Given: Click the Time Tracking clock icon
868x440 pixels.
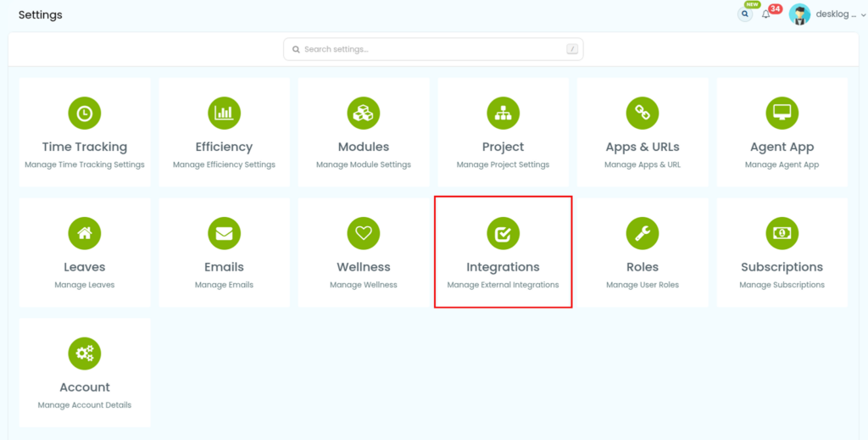Looking at the screenshot, I should pos(85,113).
